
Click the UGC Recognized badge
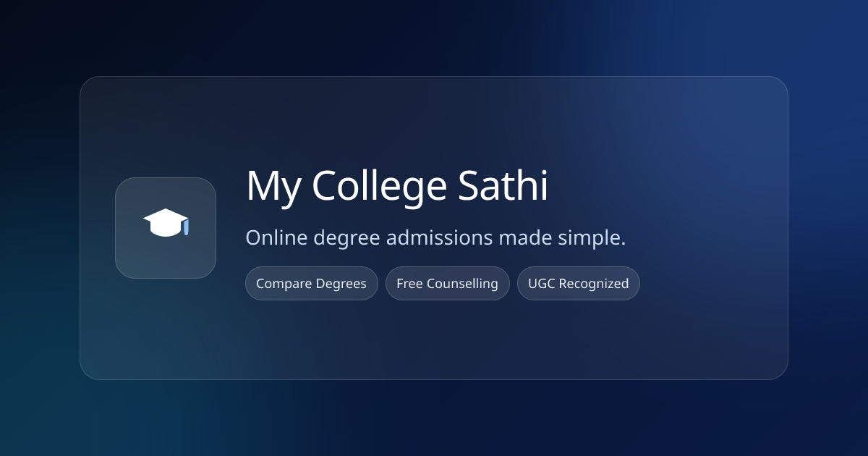click(578, 284)
